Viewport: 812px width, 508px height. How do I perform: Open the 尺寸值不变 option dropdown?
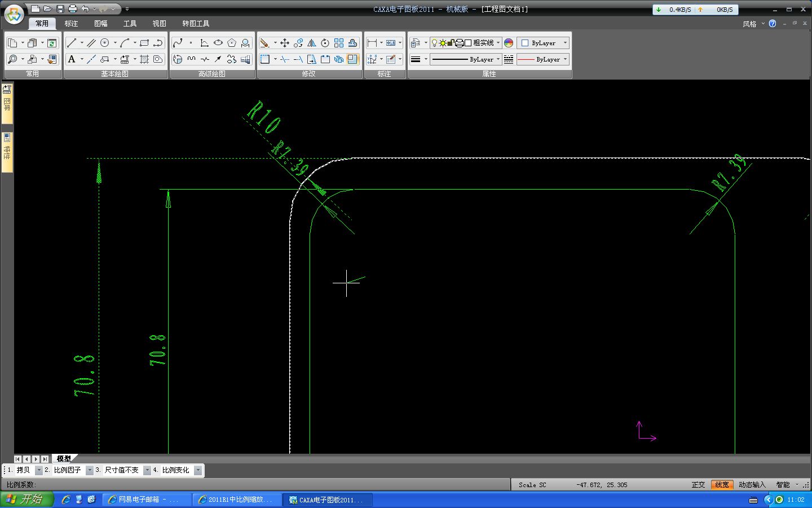coord(147,470)
